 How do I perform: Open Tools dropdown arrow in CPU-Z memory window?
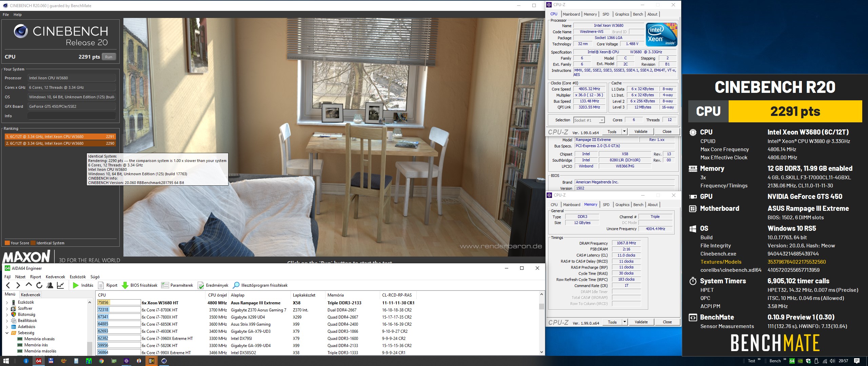[625, 322]
